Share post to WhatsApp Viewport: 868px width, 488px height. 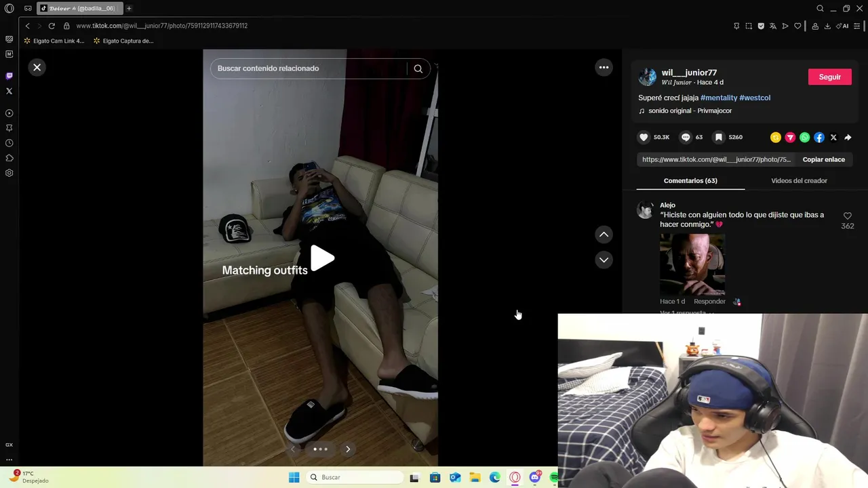tap(804, 138)
